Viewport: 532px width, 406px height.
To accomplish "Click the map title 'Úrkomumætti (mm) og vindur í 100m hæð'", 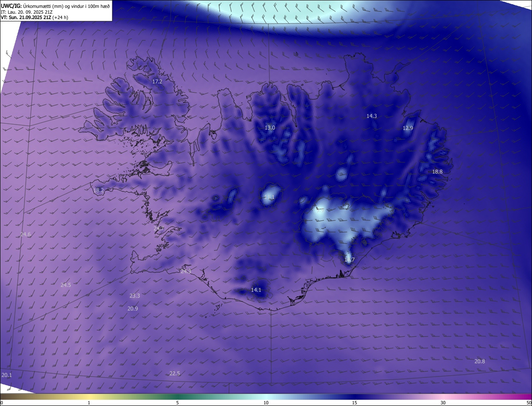I will click(66, 5).
